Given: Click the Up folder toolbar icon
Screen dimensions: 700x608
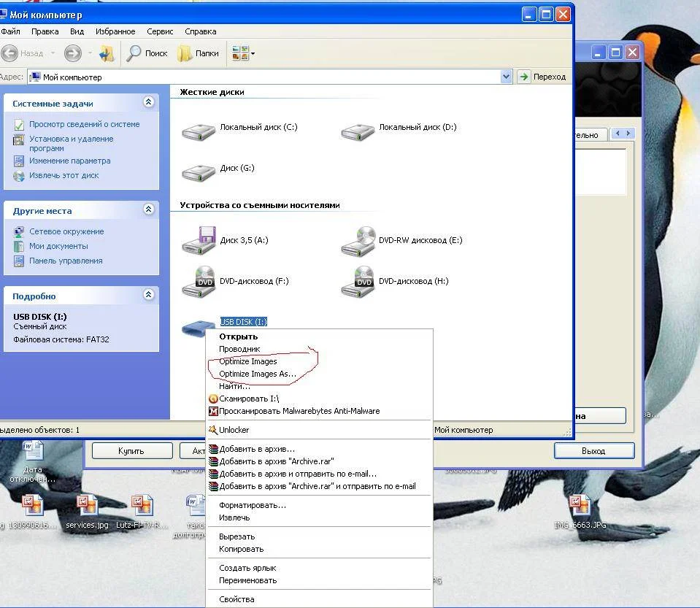Looking at the screenshot, I should (x=107, y=53).
